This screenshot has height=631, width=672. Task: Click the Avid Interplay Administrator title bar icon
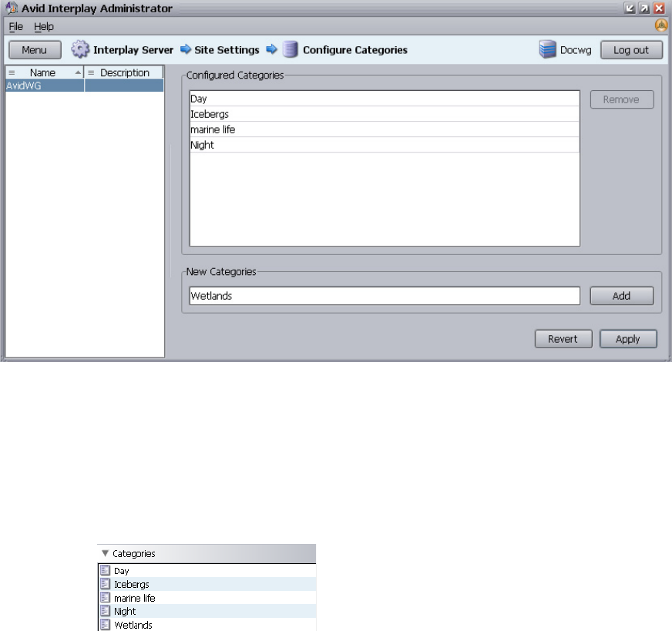coord(12,8)
